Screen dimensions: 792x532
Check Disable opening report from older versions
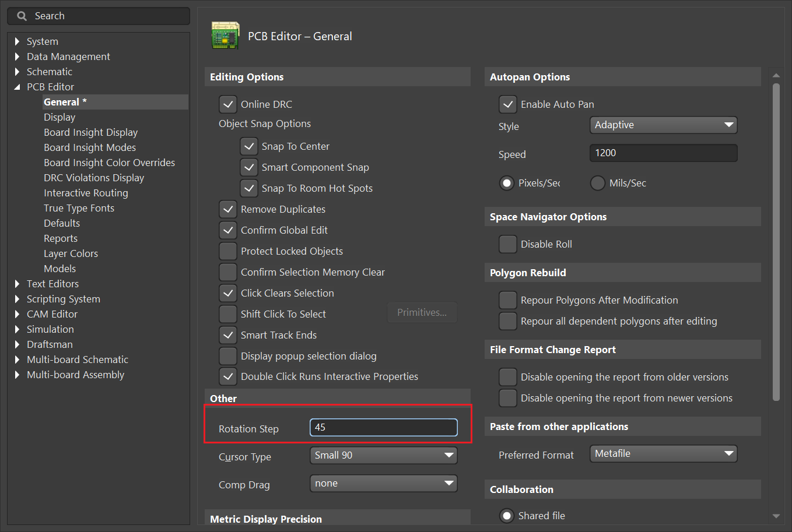pos(507,377)
